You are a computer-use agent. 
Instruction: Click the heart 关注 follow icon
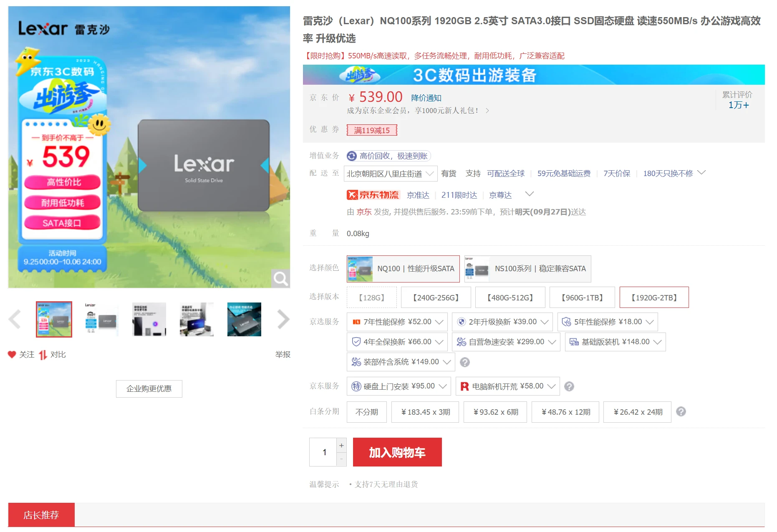(x=12, y=354)
